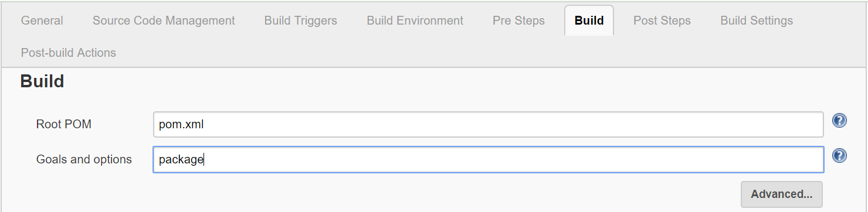Expand the Advanced... build options
Image resolution: width=868 pixels, height=212 pixels.
click(x=782, y=194)
